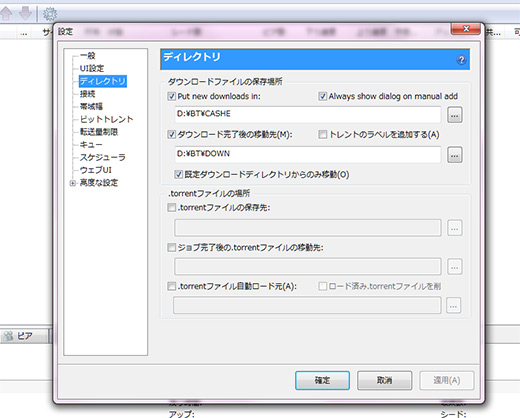520x418 pixels.
Task: Enable トレントのラベルを追加する checkbox
Action: point(322,134)
